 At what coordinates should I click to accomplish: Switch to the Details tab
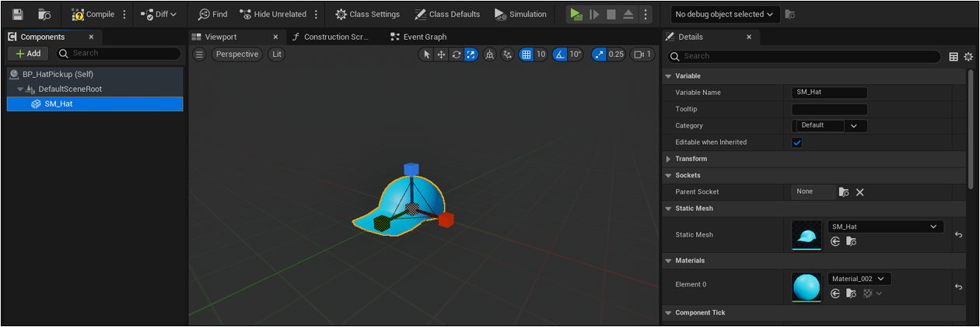689,37
